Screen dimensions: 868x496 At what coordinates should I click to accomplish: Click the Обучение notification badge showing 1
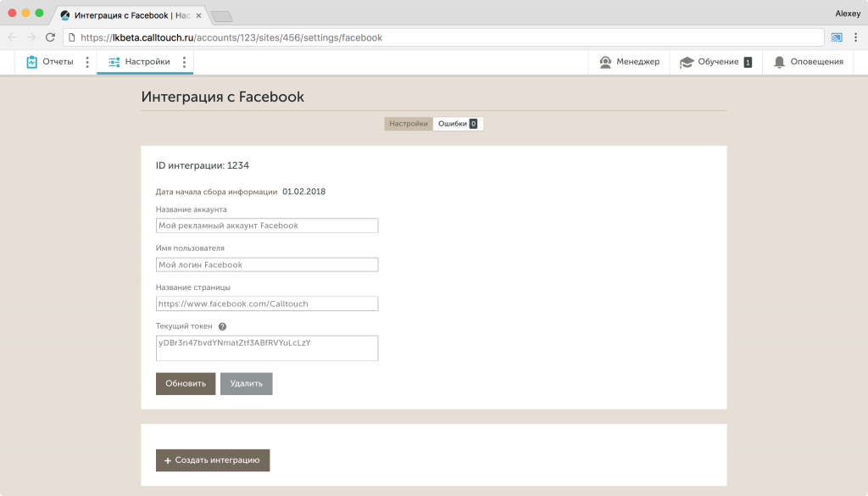[x=748, y=62]
